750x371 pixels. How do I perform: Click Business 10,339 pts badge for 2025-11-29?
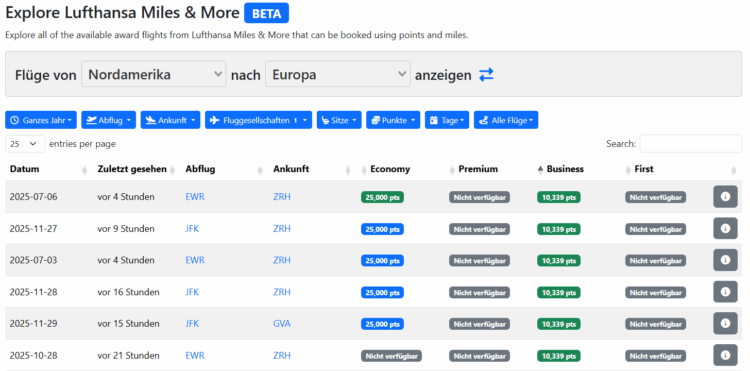pyautogui.click(x=559, y=324)
